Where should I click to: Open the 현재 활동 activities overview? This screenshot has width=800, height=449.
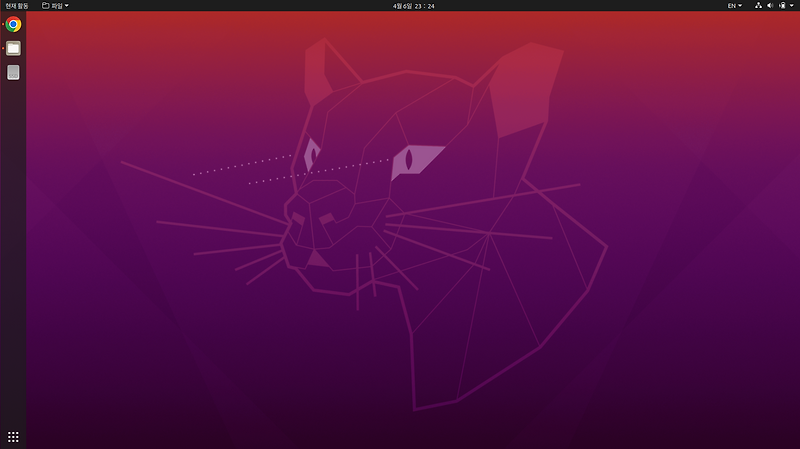(x=17, y=6)
